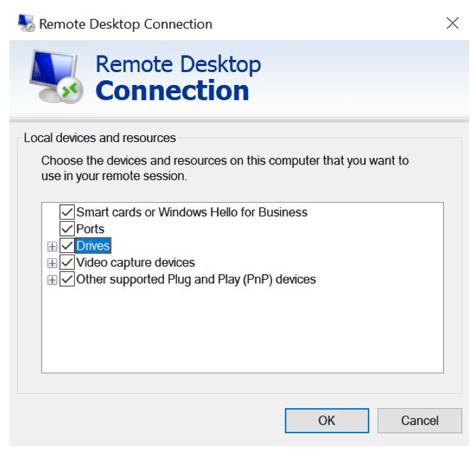476x455 pixels.
Task: Expand the Video capture devices node
Action: pos(52,263)
